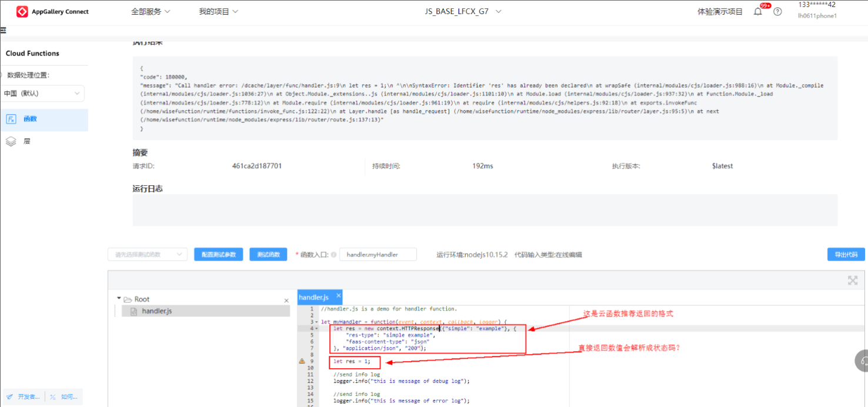Click the request ID 461ca2d187701
Image resolution: width=868 pixels, height=407 pixels.
click(x=257, y=166)
